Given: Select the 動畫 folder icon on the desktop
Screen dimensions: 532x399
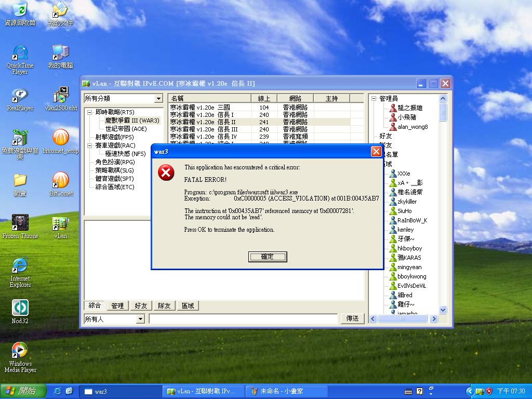Looking at the screenshot, I should click(x=20, y=185).
